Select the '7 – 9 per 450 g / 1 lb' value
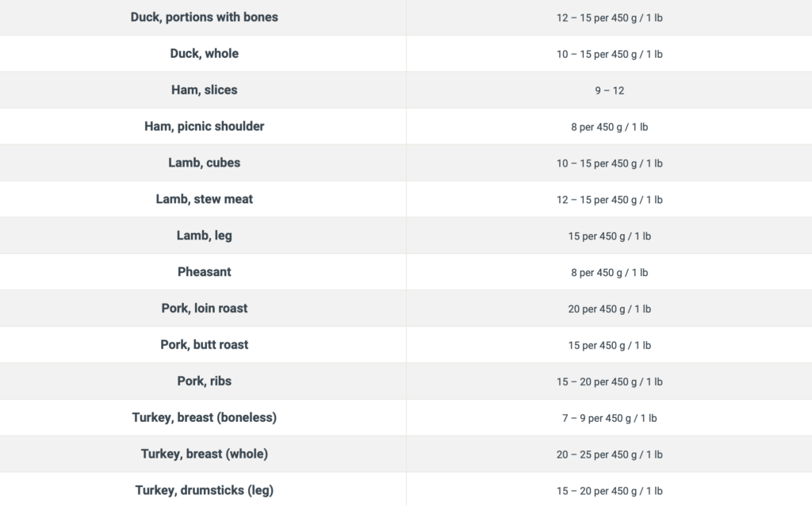This screenshot has height=506, width=812. (x=610, y=419)
